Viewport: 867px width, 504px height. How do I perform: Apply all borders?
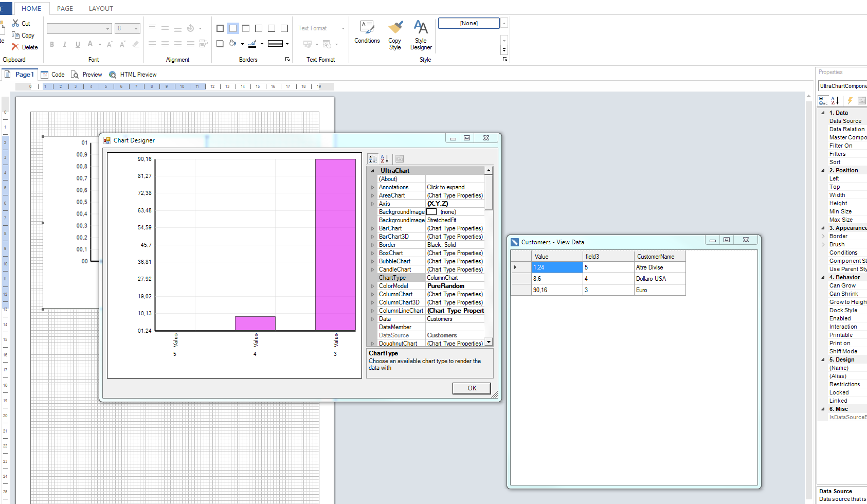coord(220,28)
